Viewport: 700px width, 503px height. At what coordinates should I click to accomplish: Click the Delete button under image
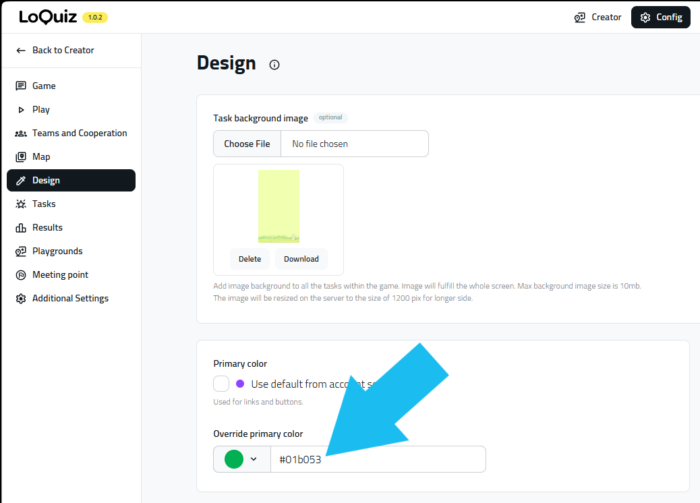coord(250,259)
